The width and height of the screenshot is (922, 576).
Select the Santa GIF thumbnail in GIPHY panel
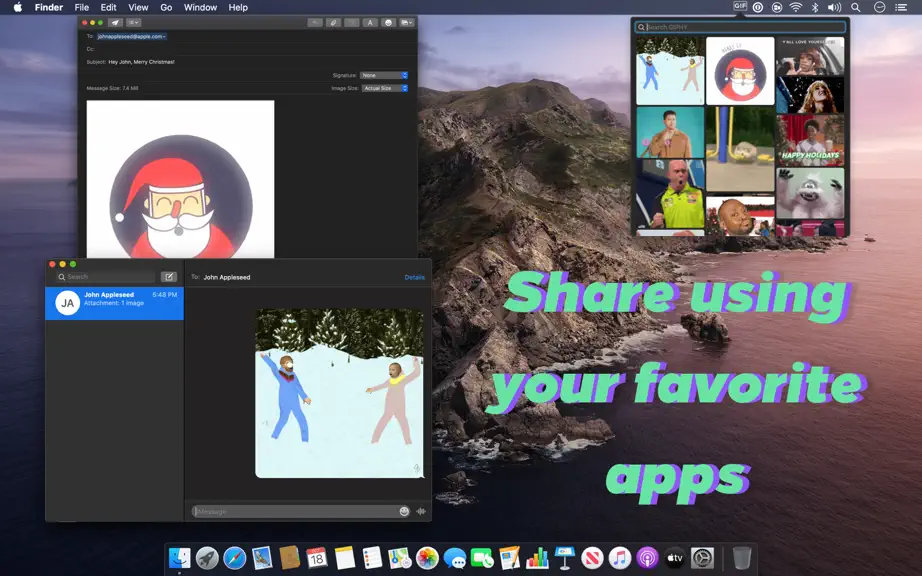click(x=740, y=71)
